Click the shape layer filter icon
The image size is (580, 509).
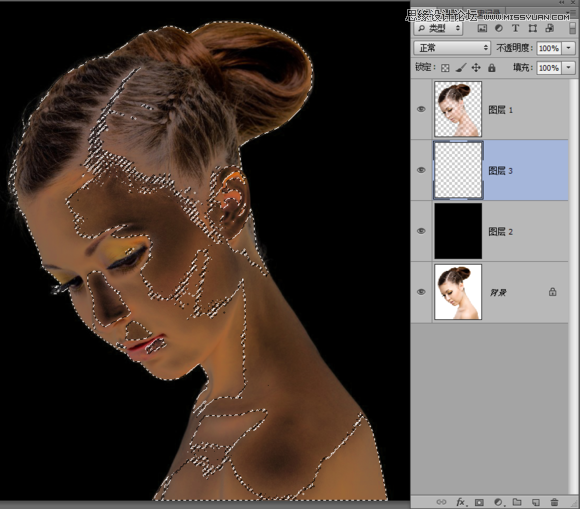(x=533, y=28)
